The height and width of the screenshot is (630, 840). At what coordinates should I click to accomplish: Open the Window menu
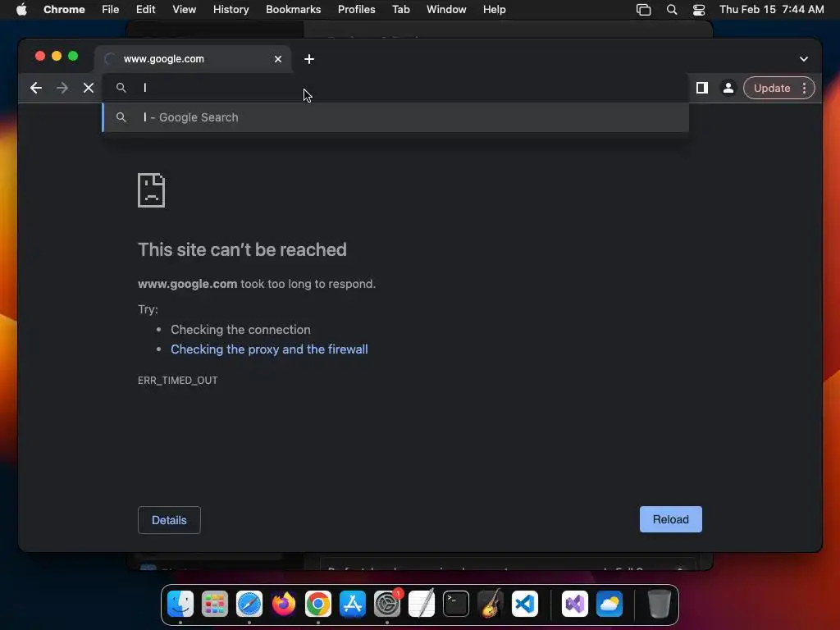446,10
